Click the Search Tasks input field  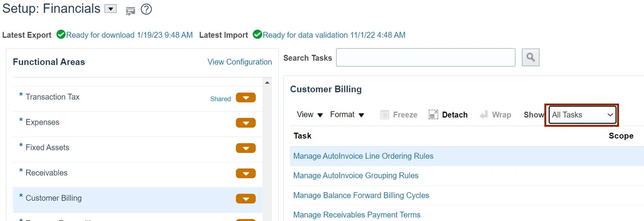tap(425, 58)
